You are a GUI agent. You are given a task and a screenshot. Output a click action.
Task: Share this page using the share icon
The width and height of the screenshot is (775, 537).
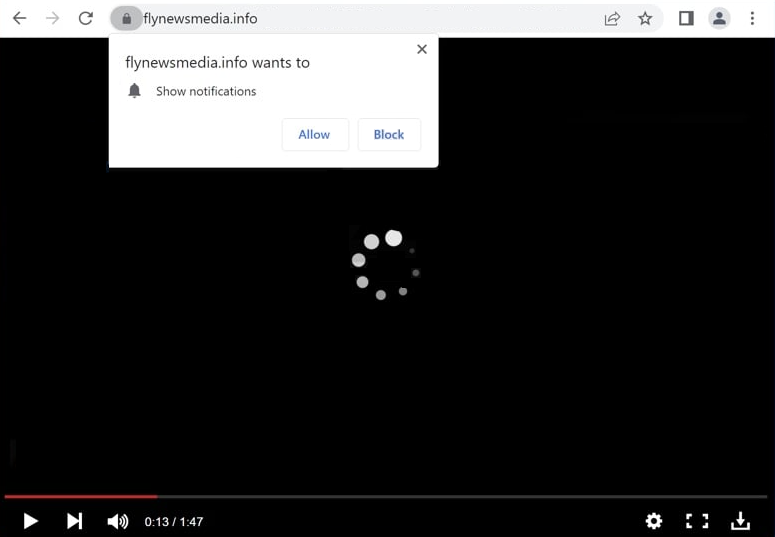pyautogui.click(x=612, y=19)
